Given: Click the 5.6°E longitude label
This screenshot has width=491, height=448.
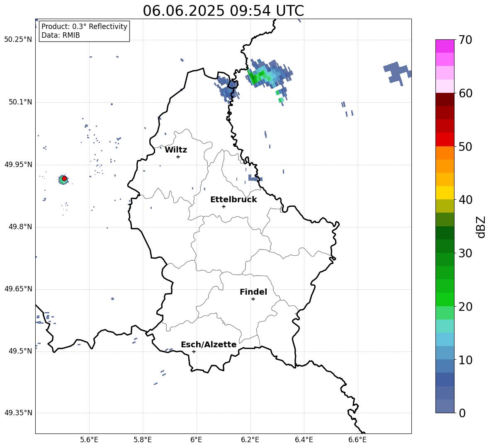Looking at the screenshot, I should coord(89,440).
